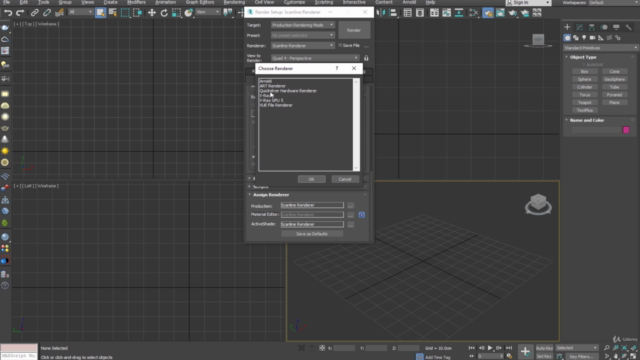Switch to the Modify panel icon

580,27
